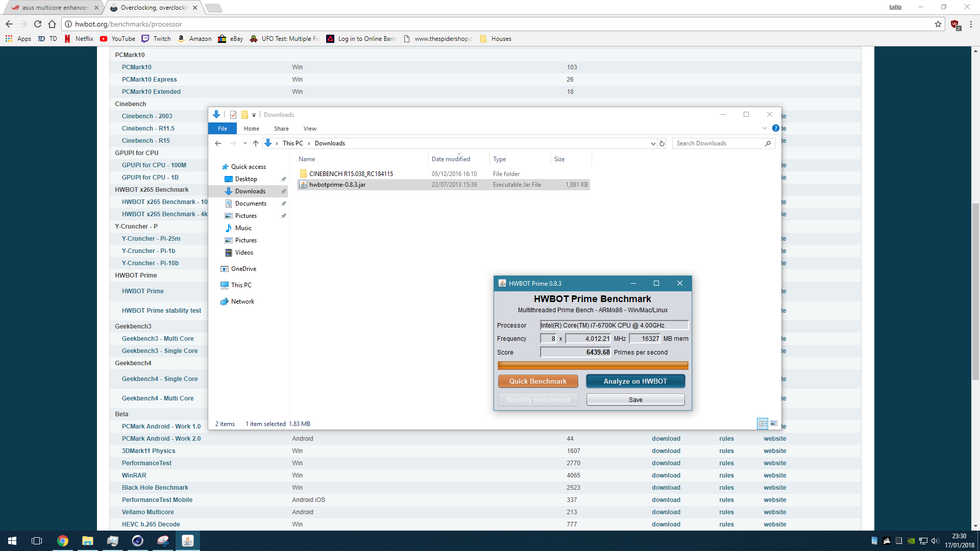Select the hwbotprime-0.8.3.jar file
The height and width of the screenshot is (551, 980).
point(337,185)
